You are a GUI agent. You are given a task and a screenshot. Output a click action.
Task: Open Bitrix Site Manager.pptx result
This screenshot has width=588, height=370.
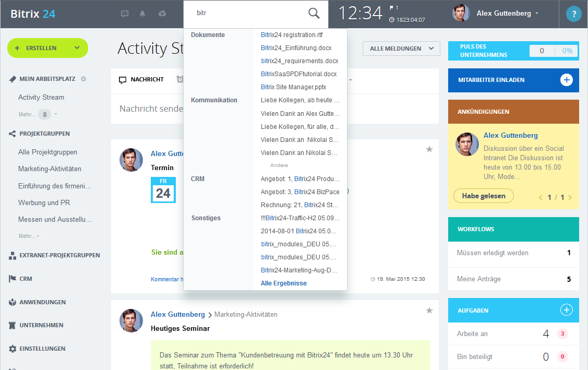coord(294,87)
